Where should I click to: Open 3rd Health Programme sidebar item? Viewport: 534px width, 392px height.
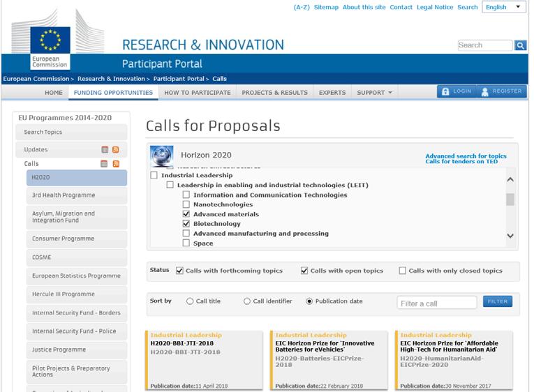(x=77, y=195)
